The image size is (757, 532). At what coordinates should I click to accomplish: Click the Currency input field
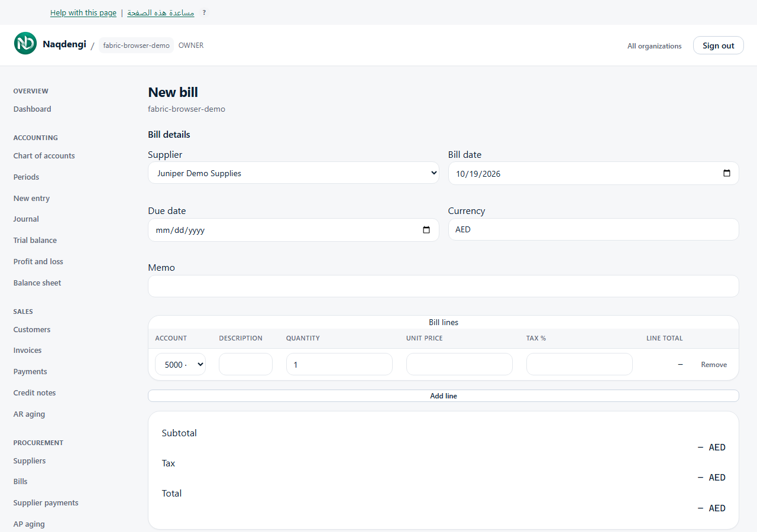click(x=594, y=229)
